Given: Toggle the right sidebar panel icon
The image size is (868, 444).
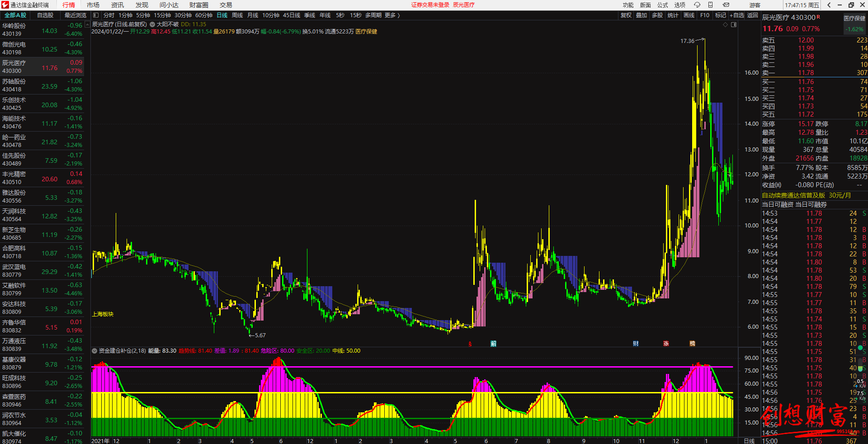Looking at the screenshot, I should [x=734, y=24].
